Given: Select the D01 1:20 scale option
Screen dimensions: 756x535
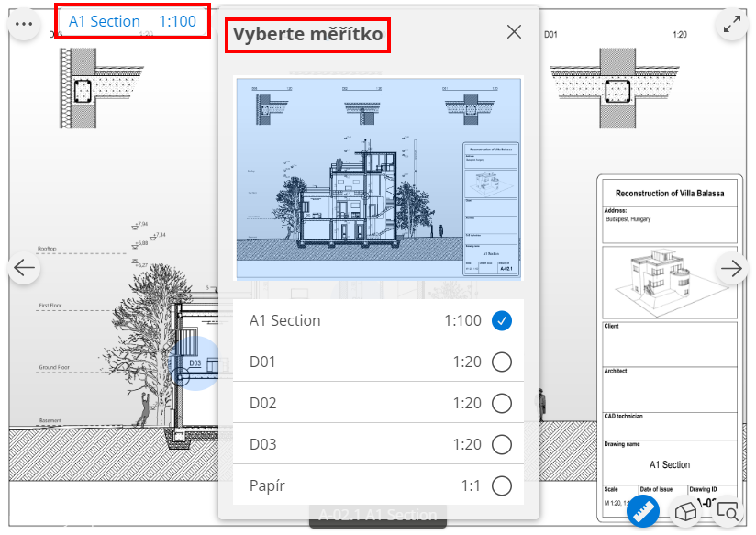Looking at the screenshot, I should (x=379, y=362).
